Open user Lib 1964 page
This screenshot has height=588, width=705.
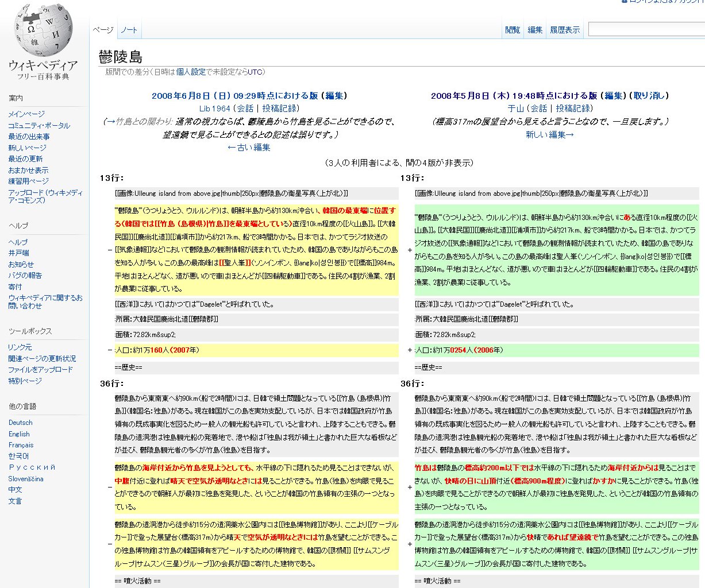tap(214, 109)
